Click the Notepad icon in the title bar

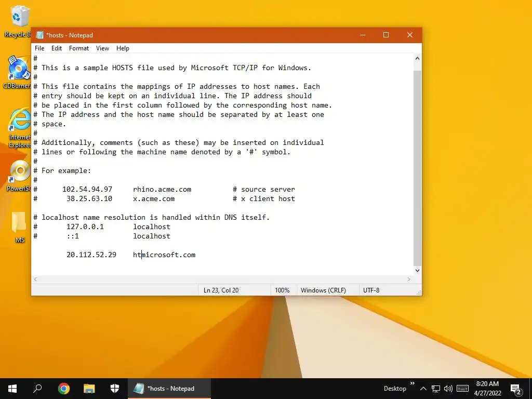39,35
